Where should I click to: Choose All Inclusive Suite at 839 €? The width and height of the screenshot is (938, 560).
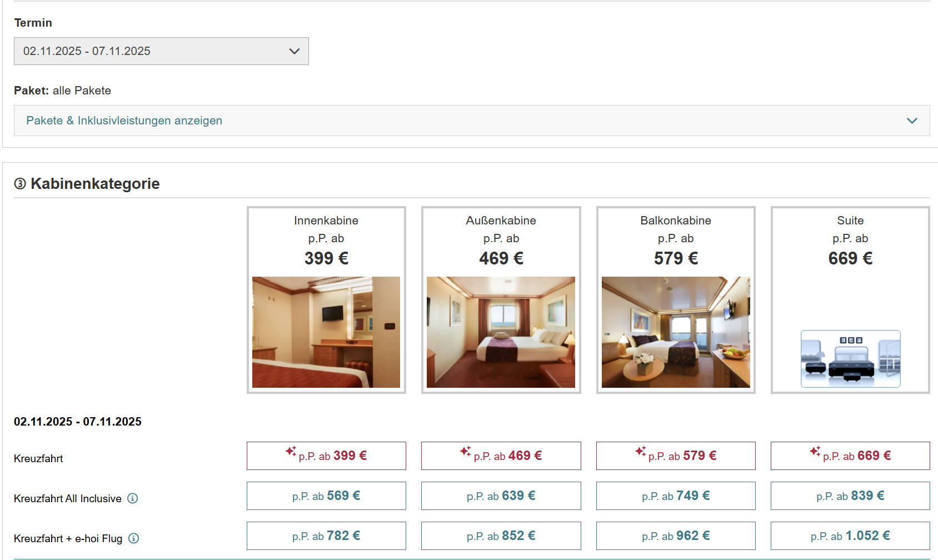pyautogui.click(x=850, y=496)
